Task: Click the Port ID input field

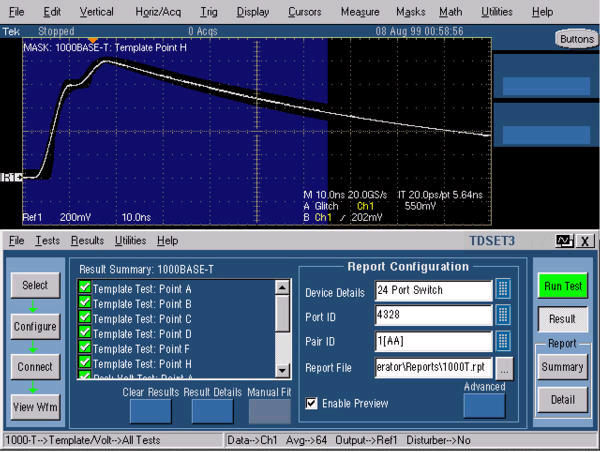Action: (434, 315)
